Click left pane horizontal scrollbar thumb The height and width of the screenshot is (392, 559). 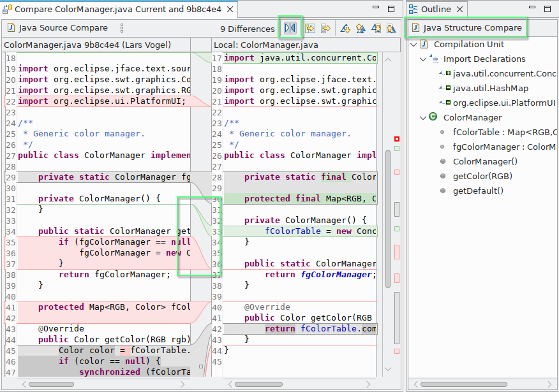[x=51, y=384]
